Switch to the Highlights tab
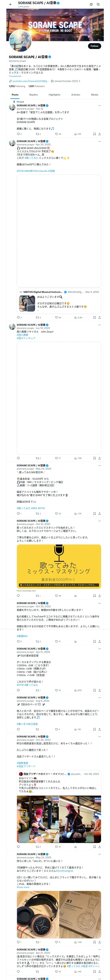 [54, 95]
